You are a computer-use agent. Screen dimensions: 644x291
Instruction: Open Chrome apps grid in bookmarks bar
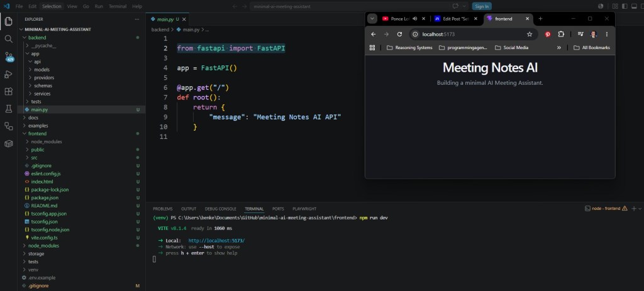tap(372, 48)
